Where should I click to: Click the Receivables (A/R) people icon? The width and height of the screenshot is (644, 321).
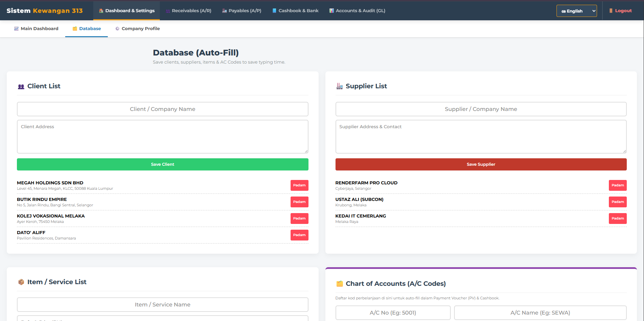tap(167, 10)
